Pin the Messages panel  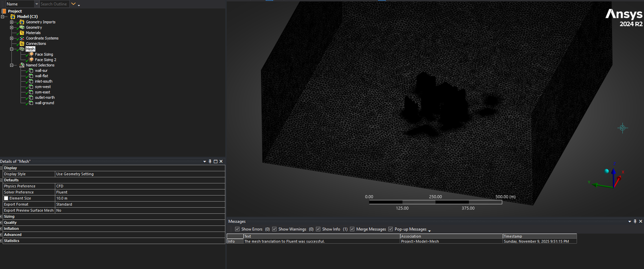(635, 221)
